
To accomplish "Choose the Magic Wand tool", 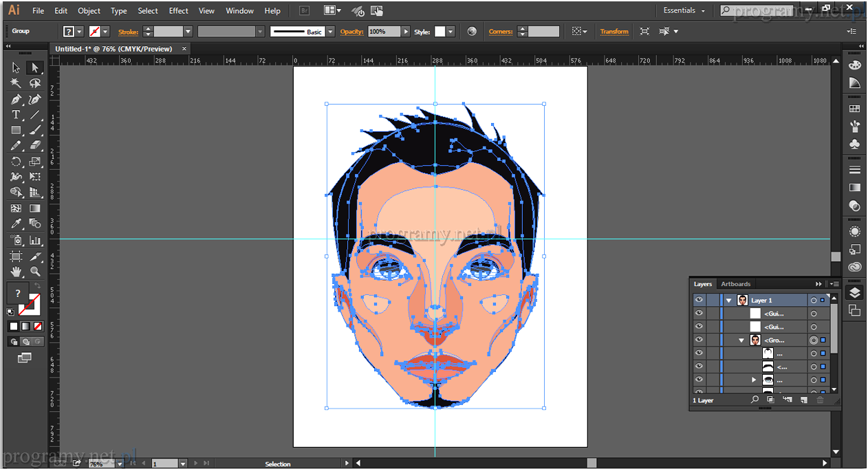I will coord(16,83).
